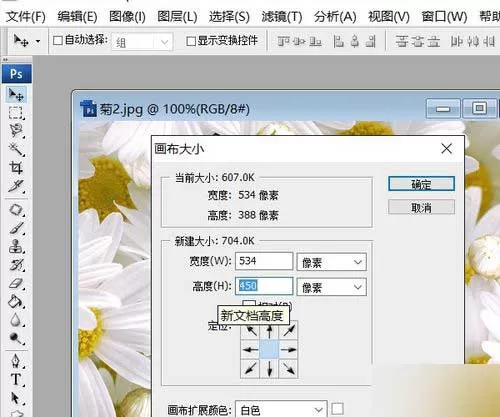Select the Magic Wand tool
This screenshot has width=500, height=417.
pos(16,149)
